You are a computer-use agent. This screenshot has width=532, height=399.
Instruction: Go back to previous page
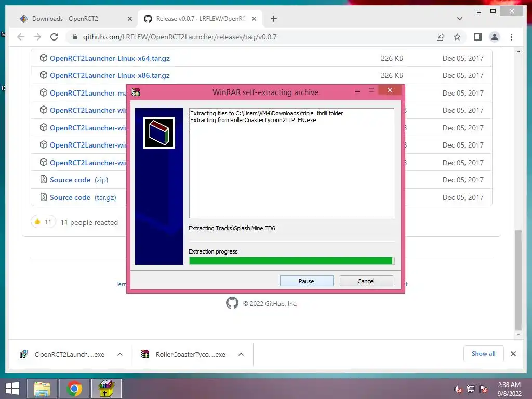click(21, 37)
